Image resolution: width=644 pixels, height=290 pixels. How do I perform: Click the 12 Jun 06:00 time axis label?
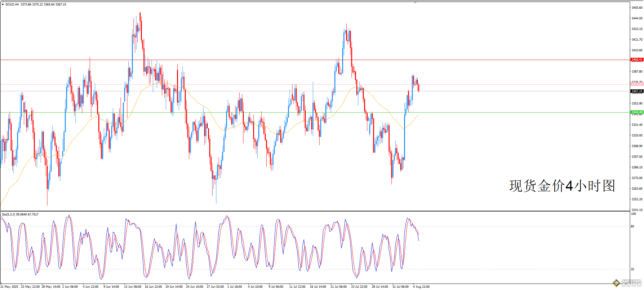point(133,287)
